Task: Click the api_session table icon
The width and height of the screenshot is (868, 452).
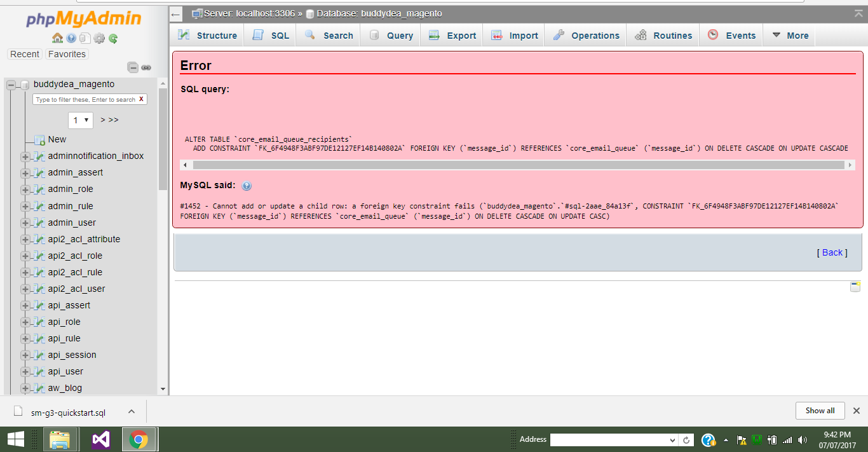Action: click(x=39, y=355)
